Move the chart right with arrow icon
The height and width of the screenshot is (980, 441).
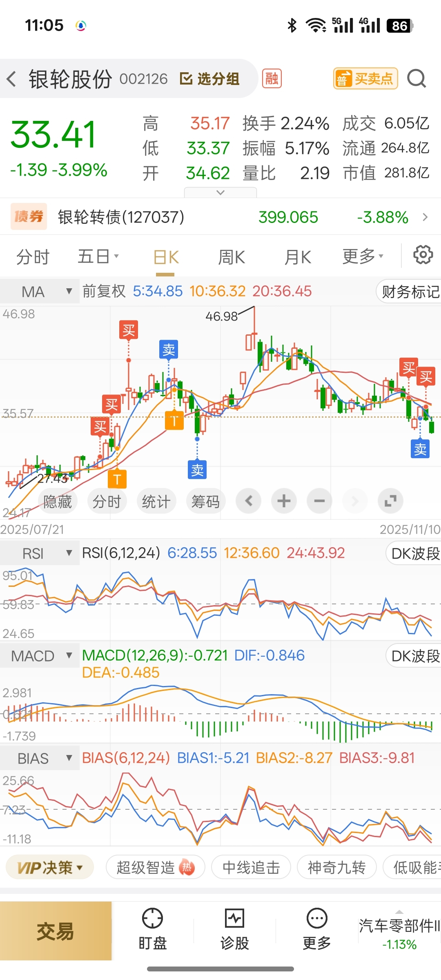[x=355, y=501]
